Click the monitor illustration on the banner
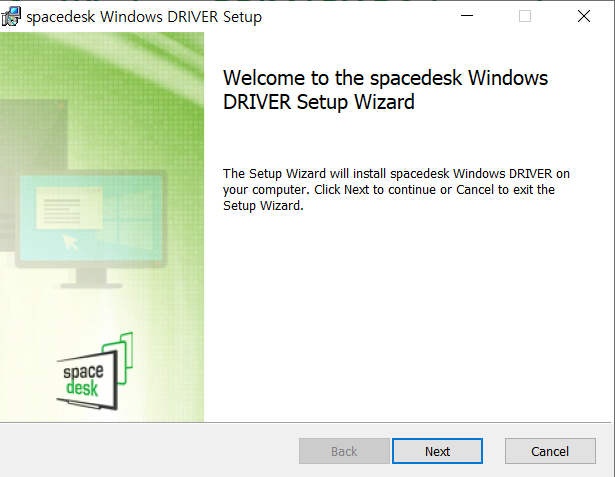The height and width of the screenshot is (477, 615). 91,229
